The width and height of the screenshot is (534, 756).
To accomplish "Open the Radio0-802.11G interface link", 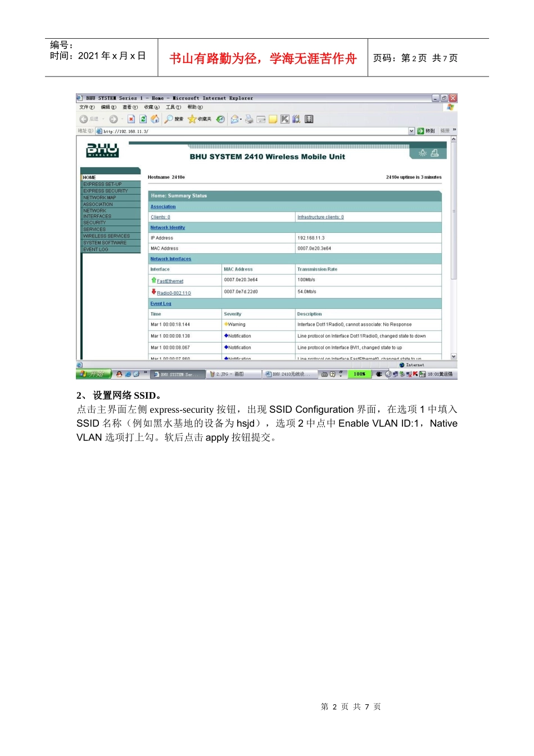I will pos(174,293).
